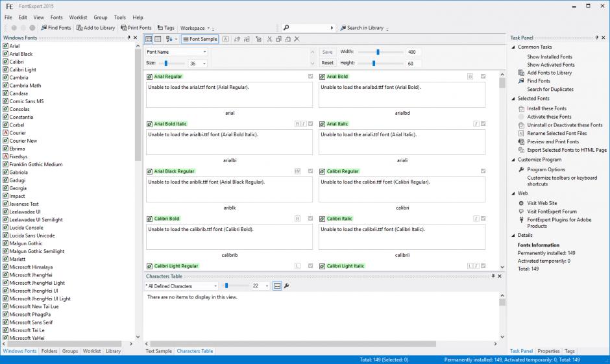Pin the Characters Table panel

493,276
